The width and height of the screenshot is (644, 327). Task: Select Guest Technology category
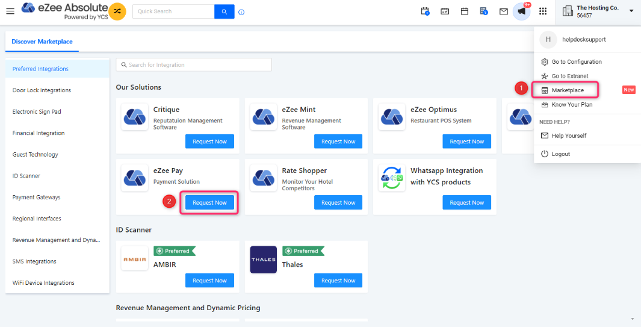pos(58,154)
